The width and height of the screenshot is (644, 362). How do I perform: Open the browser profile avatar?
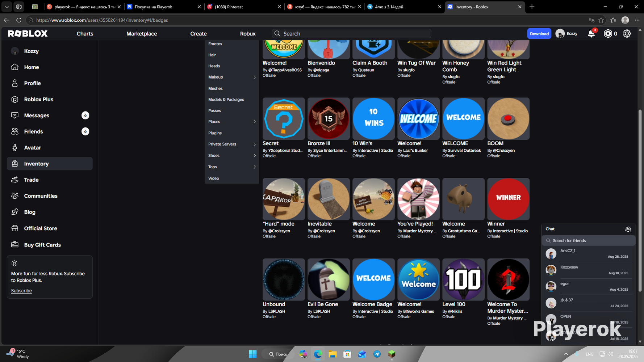coord(625,20)
